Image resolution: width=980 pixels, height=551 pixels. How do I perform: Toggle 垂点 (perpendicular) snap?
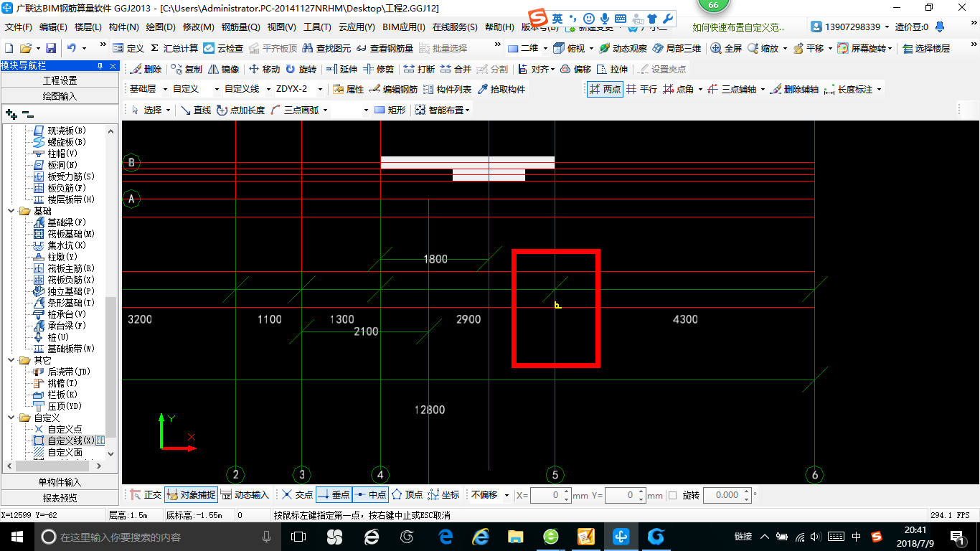[334, 495]
